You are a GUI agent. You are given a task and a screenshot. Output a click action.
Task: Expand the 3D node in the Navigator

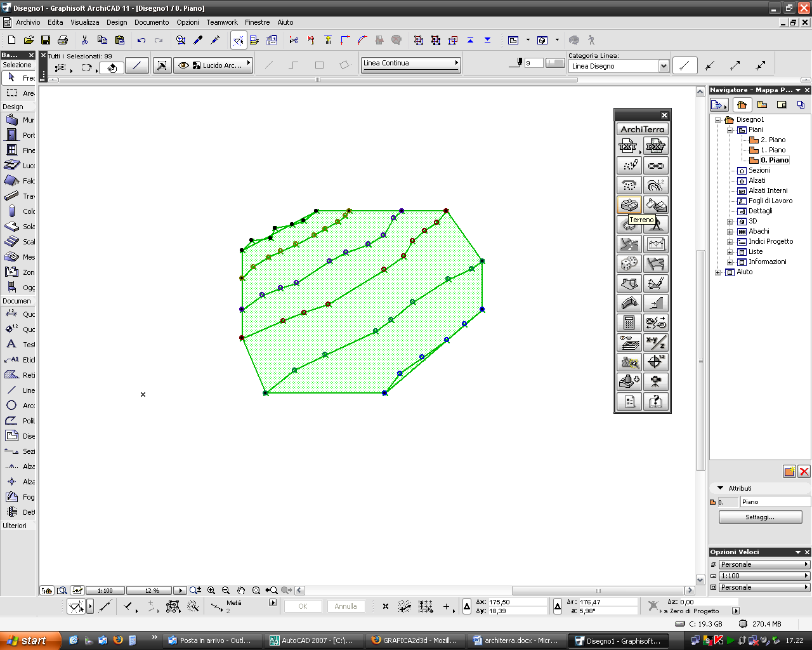click(x=730, y=222)
